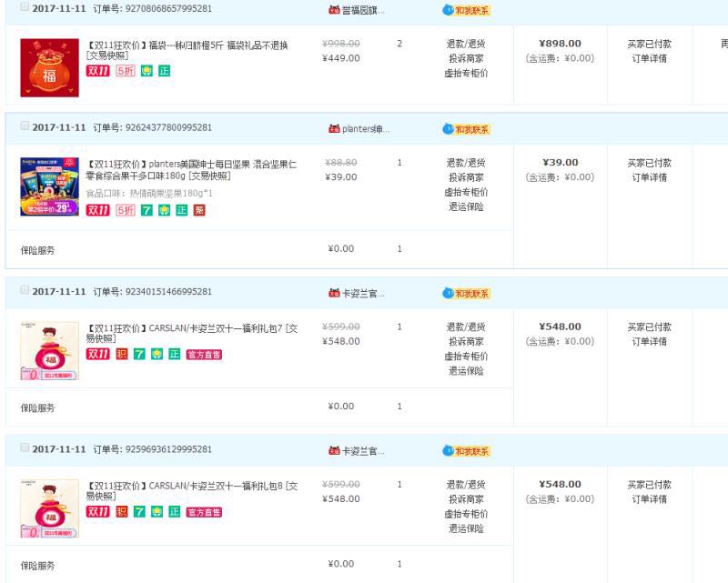Click the green 正 icon under the 福袋 orange item
728x583 pixels.
tap(164, 71)
